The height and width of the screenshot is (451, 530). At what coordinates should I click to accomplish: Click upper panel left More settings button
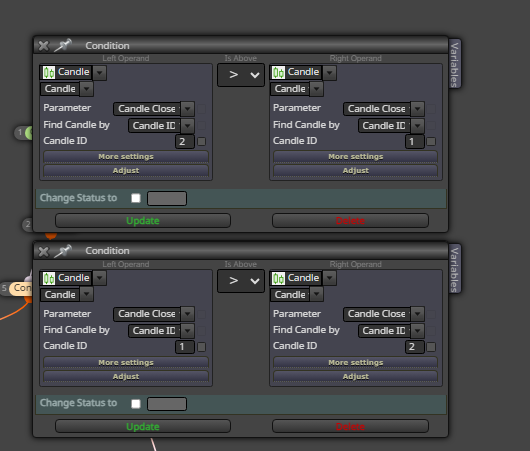click(x=126, y=157)
